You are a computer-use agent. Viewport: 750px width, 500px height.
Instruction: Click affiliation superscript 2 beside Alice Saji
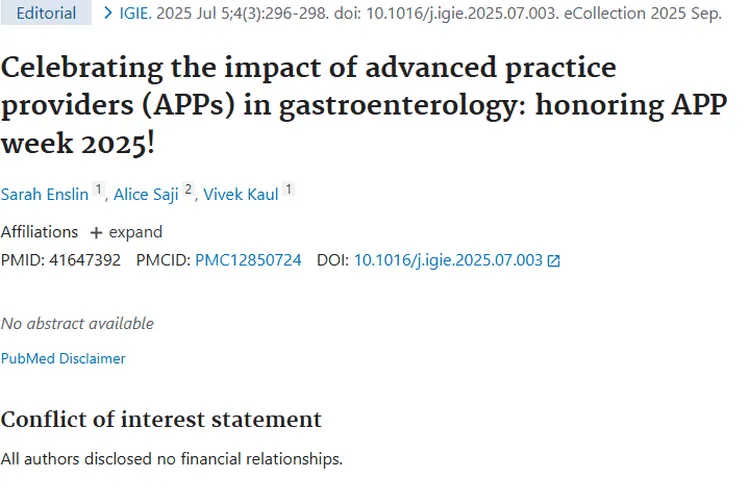point(188,189)
